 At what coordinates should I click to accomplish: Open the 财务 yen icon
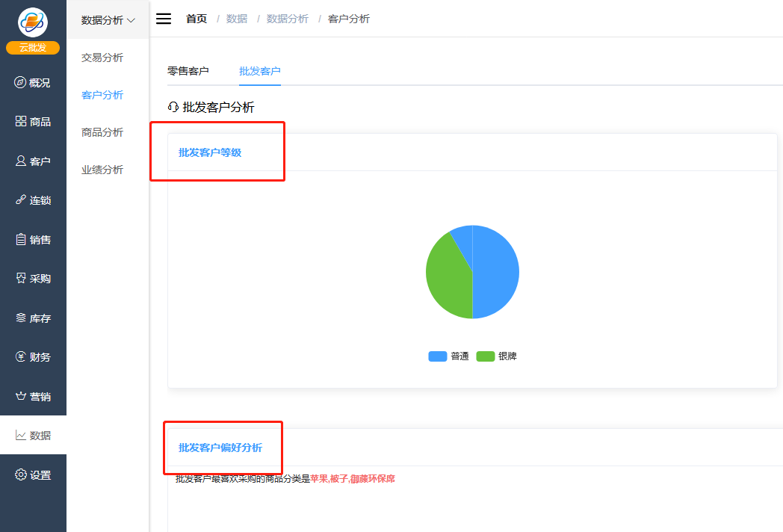click(20, 356)
